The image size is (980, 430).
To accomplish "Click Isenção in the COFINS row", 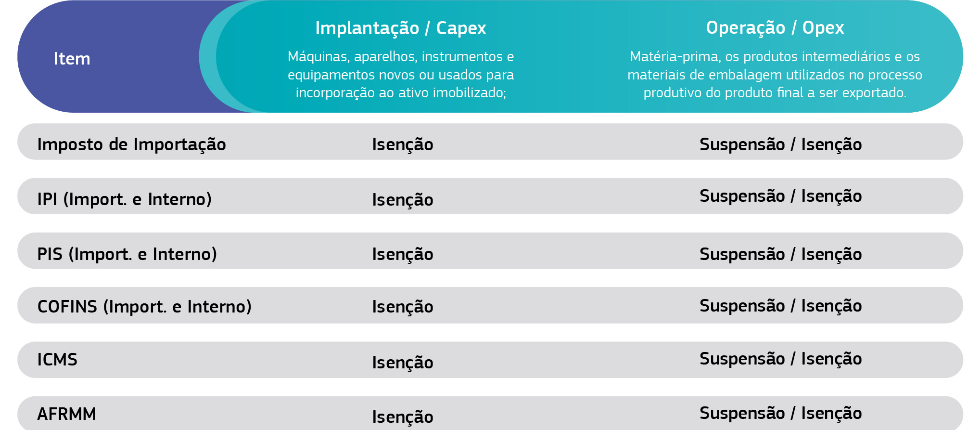I will [x=403, y=306].
